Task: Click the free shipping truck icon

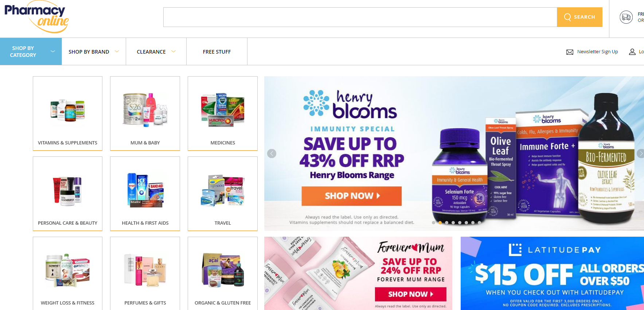Action: pyautogui.click(x=626, y=17)
